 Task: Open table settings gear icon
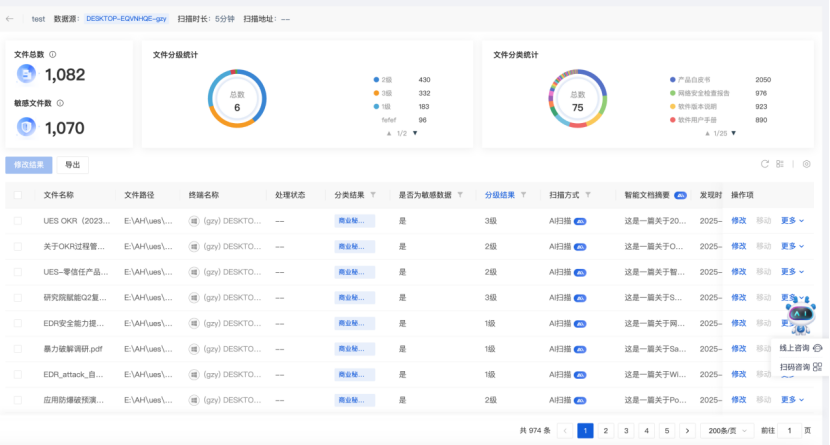click(x=806, y=164)
